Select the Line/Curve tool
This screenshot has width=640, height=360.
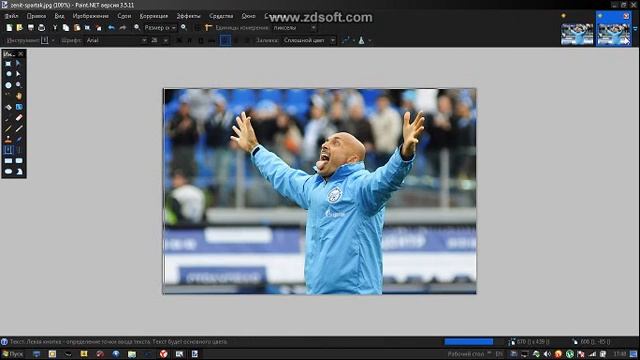point(19,150)
